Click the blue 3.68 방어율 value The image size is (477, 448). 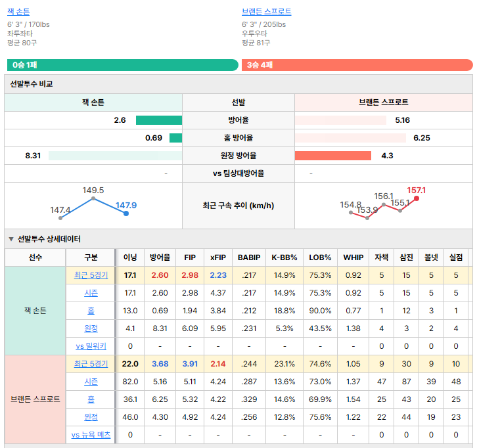[x=160, y=364]
